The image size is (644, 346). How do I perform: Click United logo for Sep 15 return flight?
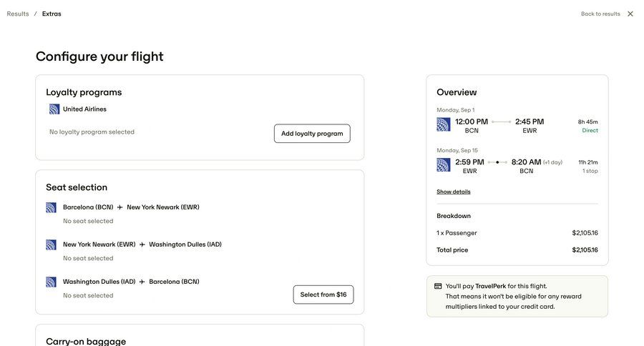444,165
